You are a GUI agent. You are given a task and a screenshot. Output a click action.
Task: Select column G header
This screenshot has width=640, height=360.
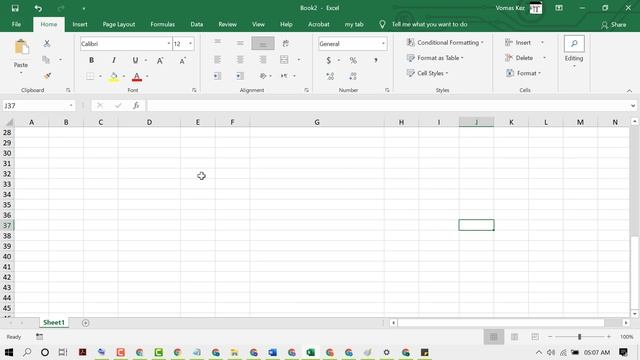317,122
